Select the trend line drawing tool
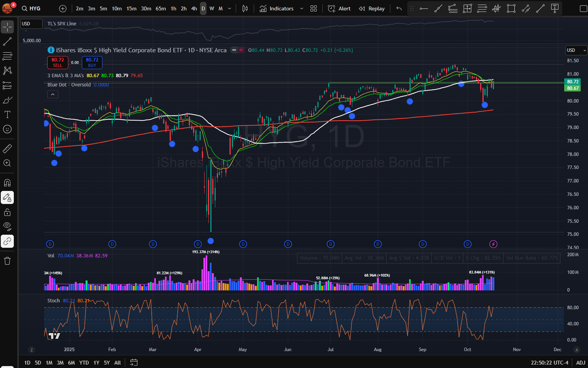This screenshot has height=368, width=588. point(7,41)
